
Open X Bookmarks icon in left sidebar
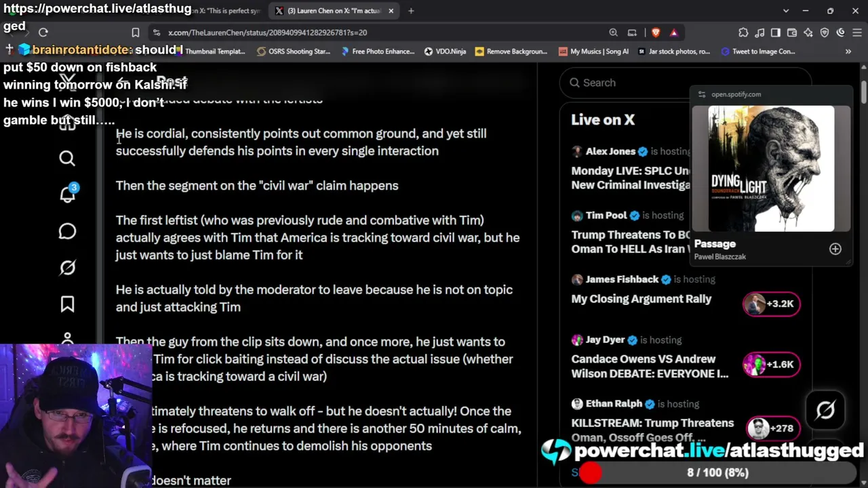pos(67,304)
